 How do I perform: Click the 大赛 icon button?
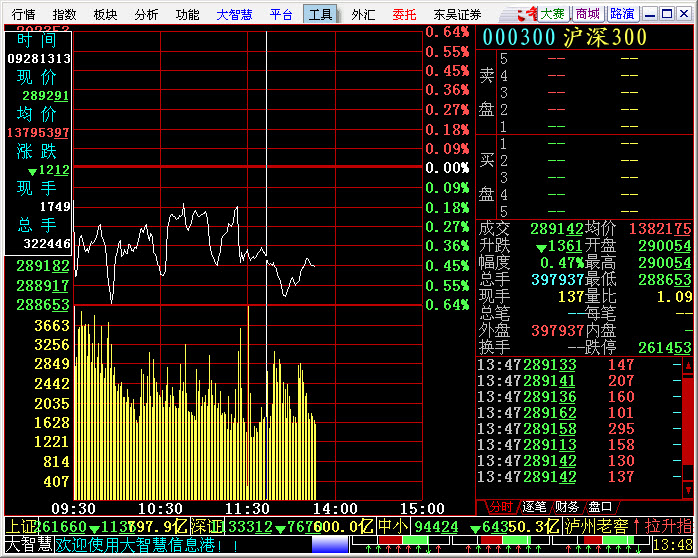[x=552, y=14]
